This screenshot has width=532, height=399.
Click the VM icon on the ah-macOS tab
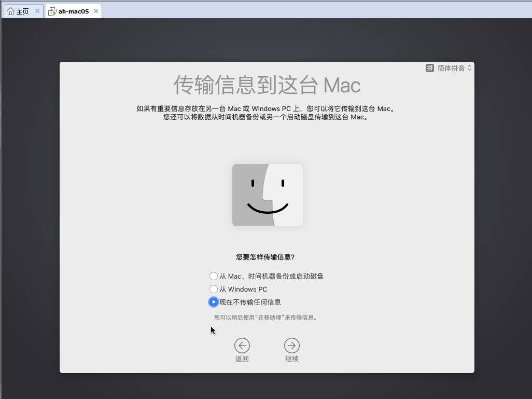tap(52, 11)
